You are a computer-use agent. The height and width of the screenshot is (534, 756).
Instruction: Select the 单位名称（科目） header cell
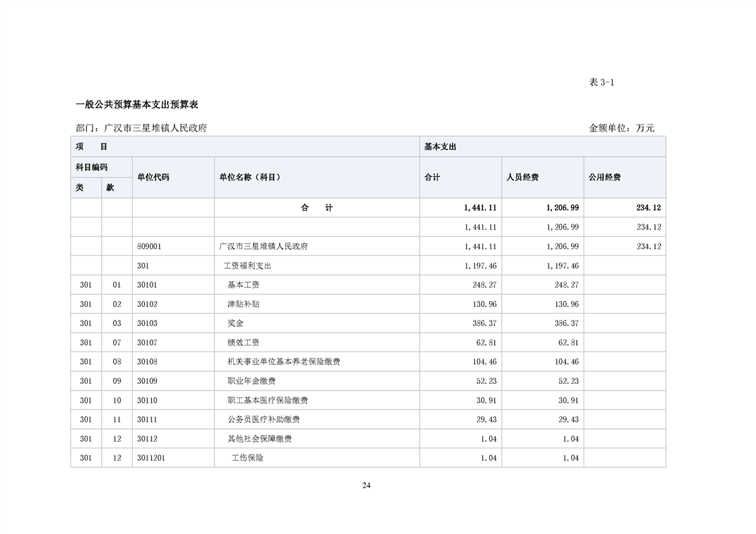tap(317, 177)
